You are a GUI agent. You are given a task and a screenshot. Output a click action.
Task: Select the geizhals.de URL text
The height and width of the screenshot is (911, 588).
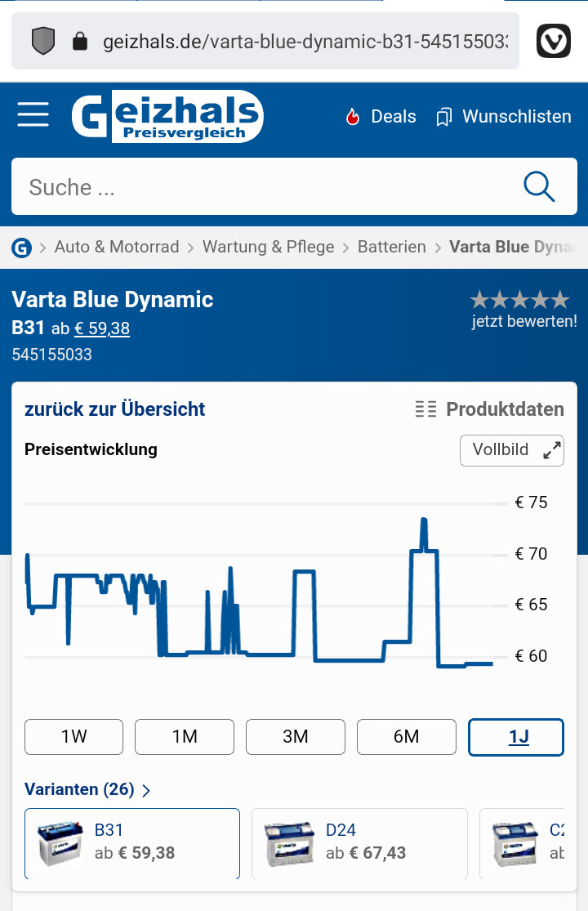click(305, 42)
